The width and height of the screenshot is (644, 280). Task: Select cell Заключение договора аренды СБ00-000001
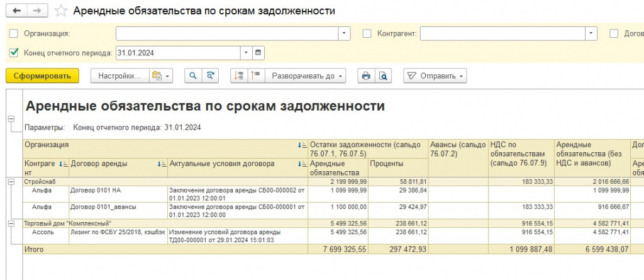click(x=237, y=211)
